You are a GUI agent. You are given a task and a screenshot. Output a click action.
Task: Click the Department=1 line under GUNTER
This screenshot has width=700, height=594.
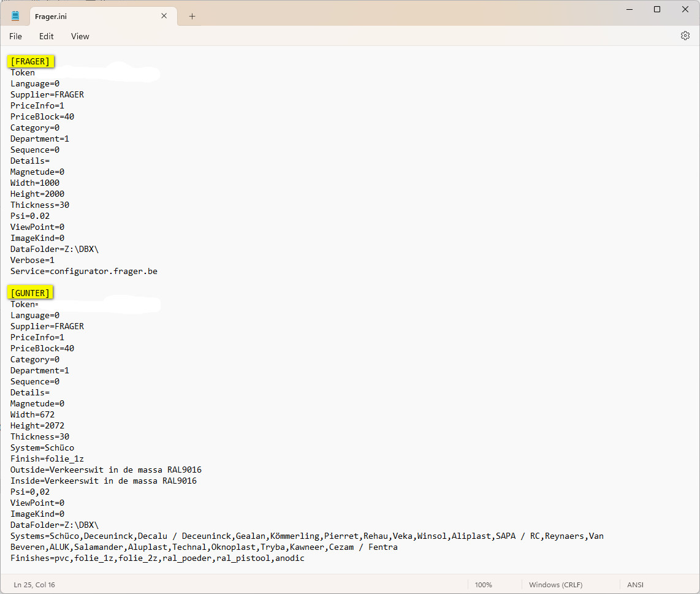pyautogui.click(x=40, y=370)
